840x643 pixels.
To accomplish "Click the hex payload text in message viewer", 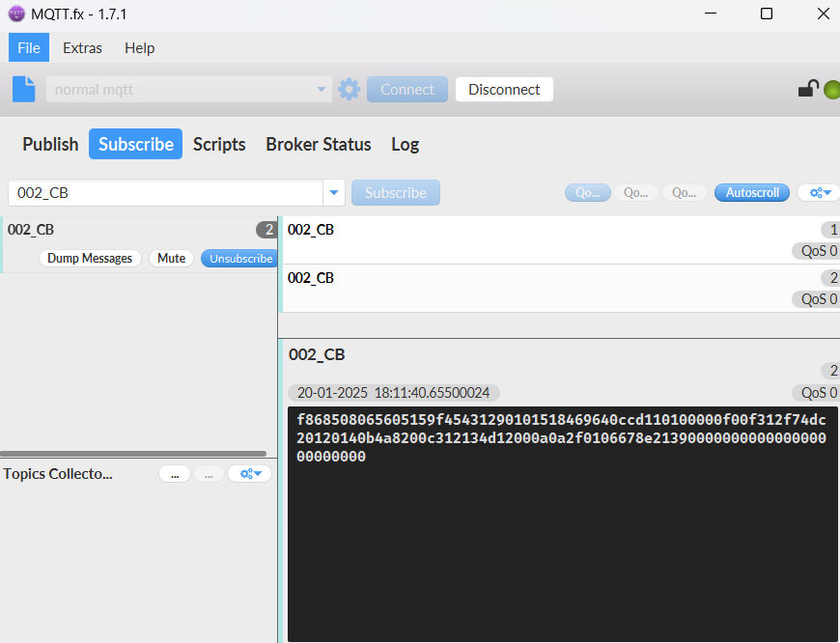I will pyautogui.click(x=561, y=437).
